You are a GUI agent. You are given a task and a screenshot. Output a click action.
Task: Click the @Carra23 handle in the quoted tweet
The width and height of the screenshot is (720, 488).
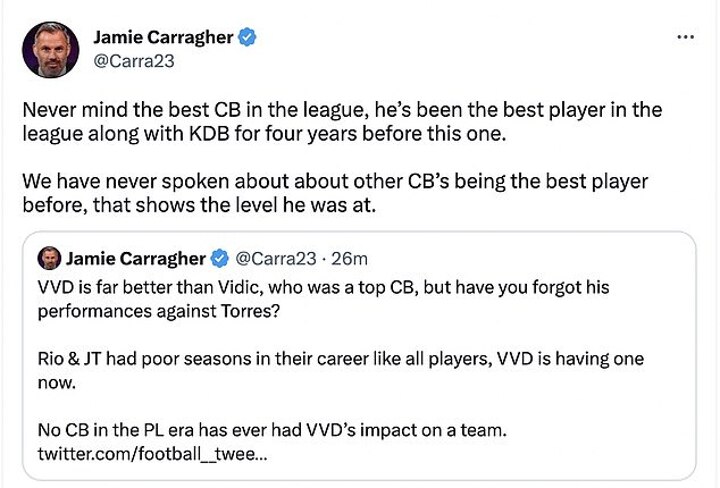pos(272,258)
